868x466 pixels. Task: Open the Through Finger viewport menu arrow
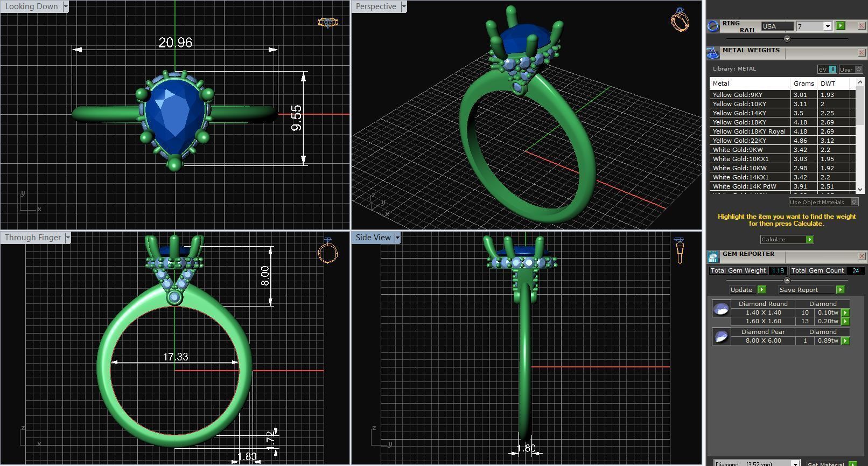tap(68, 238)
